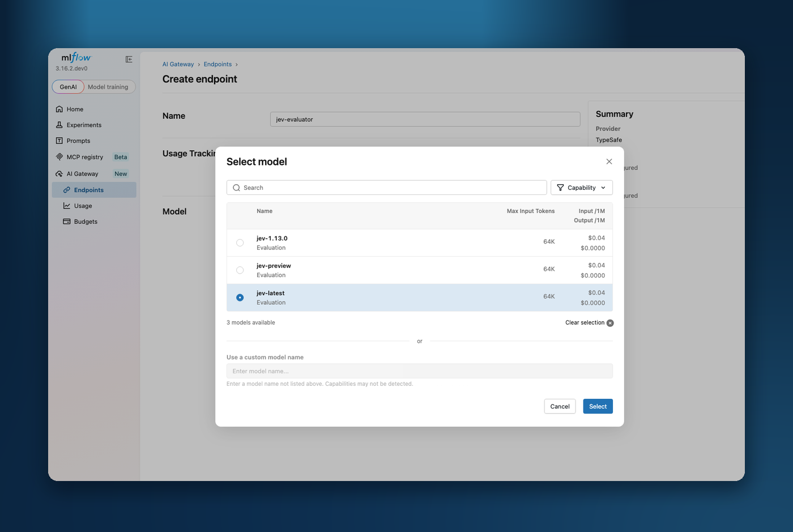Open the Capability filter dropdown
Screen dimensions: 793x532
582,188
